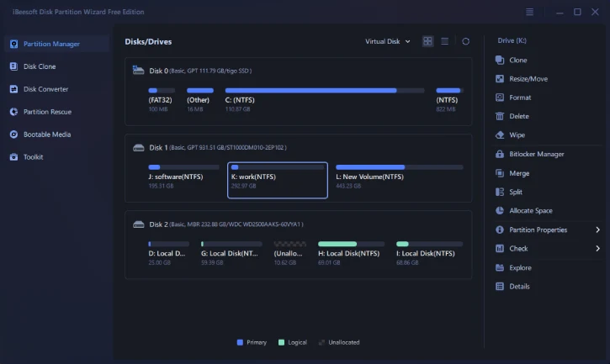Select G: Local Disk 59.39 GB partition
Screen dimensions: 610x364
pos(231,254)
